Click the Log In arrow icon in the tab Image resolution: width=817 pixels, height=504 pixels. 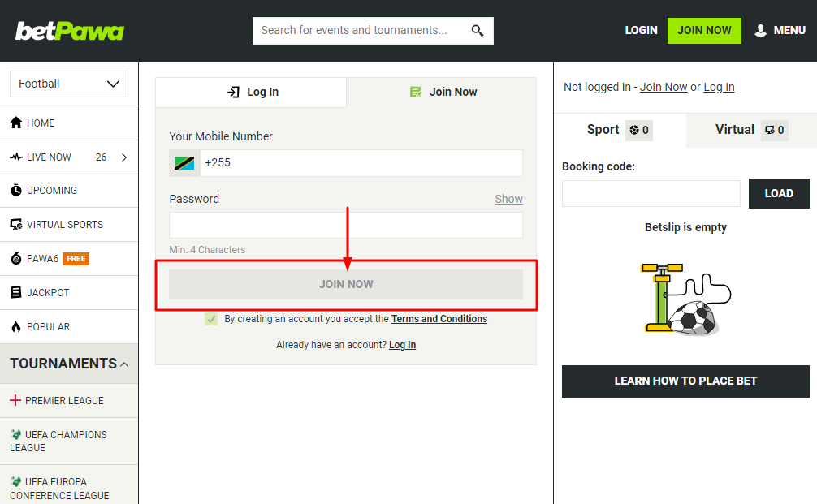coord(233,93)
